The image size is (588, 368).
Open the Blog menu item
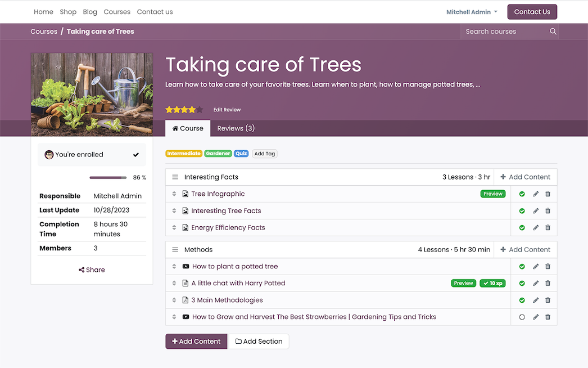pyautogui.click(x=90, y=11)
